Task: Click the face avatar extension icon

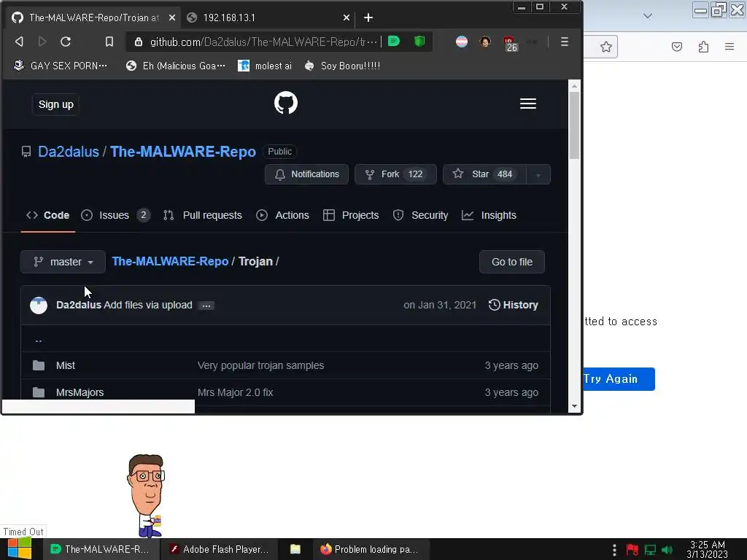Action: [x=485, y=42]
